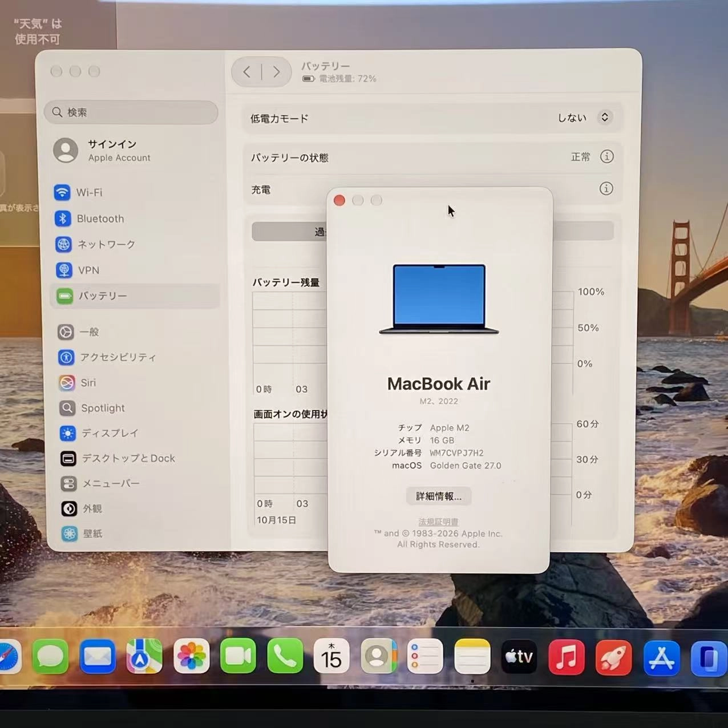Open Messages from the Dock
This screenshot has height=728, width=728.
50,657
